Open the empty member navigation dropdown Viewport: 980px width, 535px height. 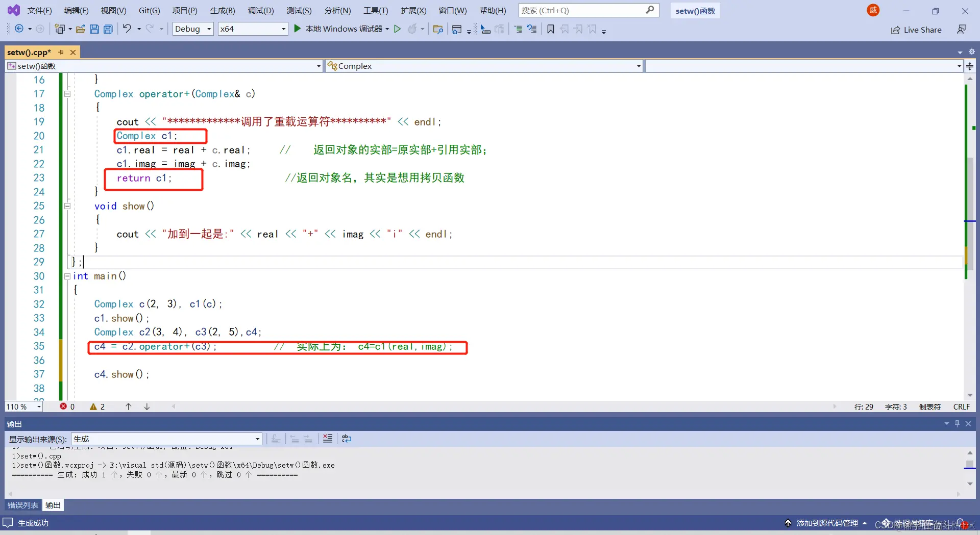coord(804,66)
